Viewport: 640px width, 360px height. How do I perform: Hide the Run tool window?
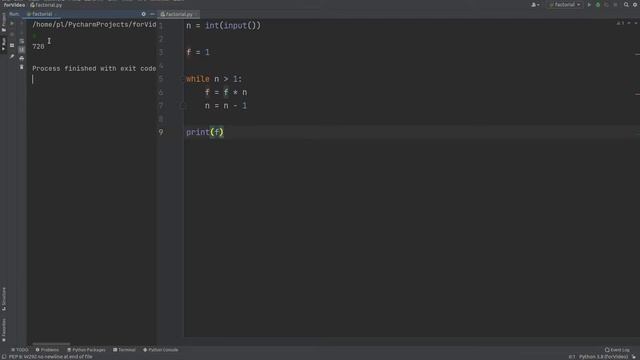(152, 14)
